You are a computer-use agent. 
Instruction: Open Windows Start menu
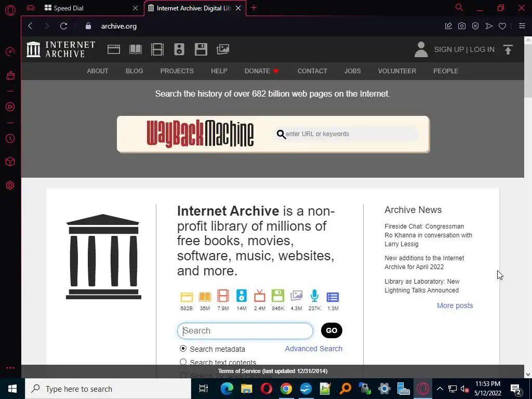click(12, 389)
